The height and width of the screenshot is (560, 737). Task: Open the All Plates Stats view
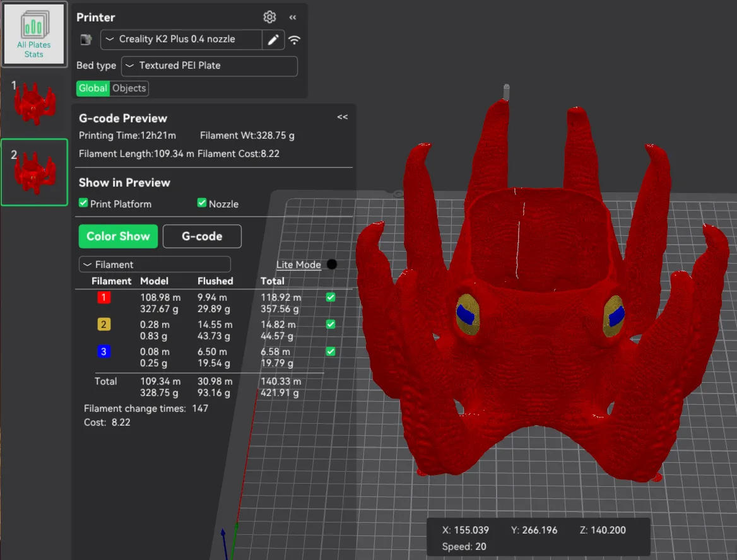coord(34,34)
